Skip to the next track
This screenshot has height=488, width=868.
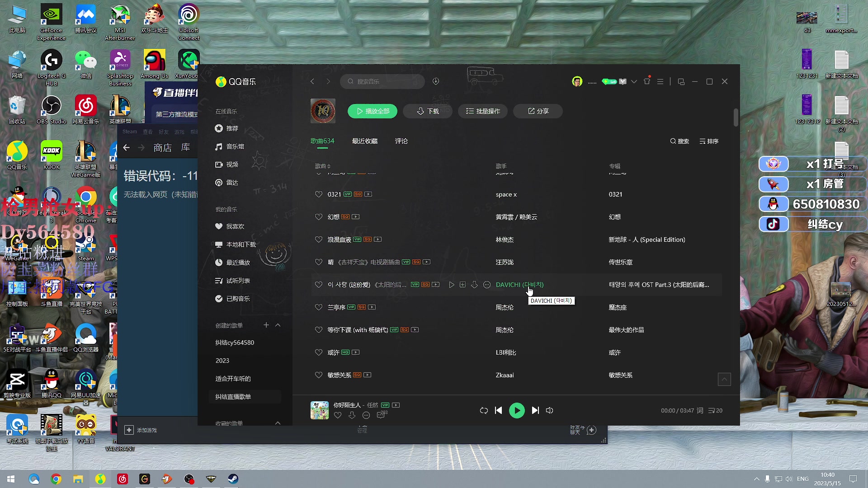pos(535,410)
